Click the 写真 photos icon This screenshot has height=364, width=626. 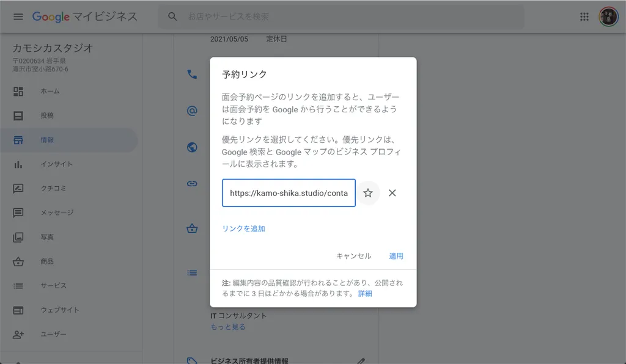(18, 237)
